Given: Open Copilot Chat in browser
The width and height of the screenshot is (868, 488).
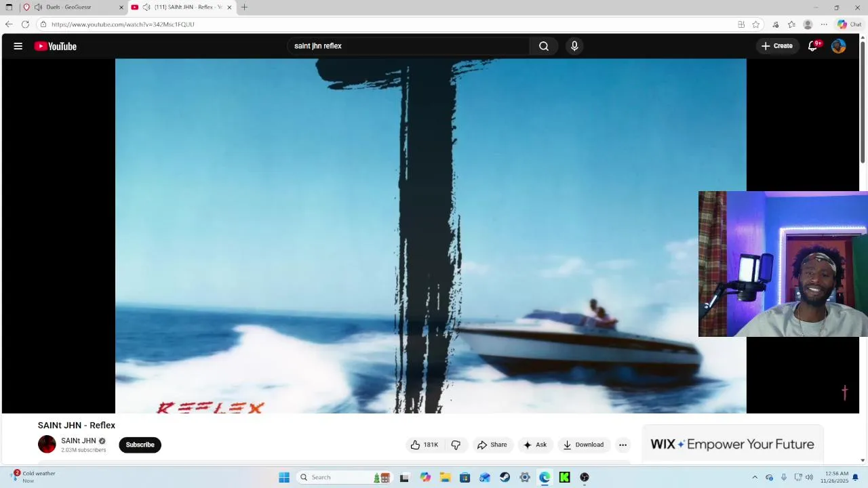Looking at the screenshot, I should pyautogui.click(x=849, y=24).
